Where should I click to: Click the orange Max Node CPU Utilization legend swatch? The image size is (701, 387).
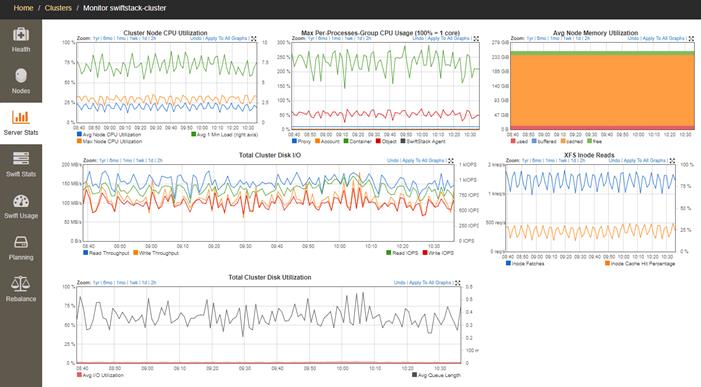pyautogui.click(x=79, y=141)
